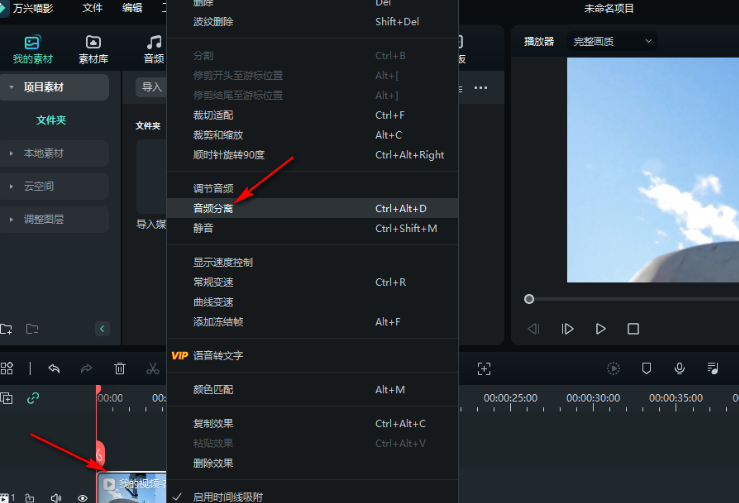
Task: Choose 静音 to mute the clip
Action: [x=312, y=228]
